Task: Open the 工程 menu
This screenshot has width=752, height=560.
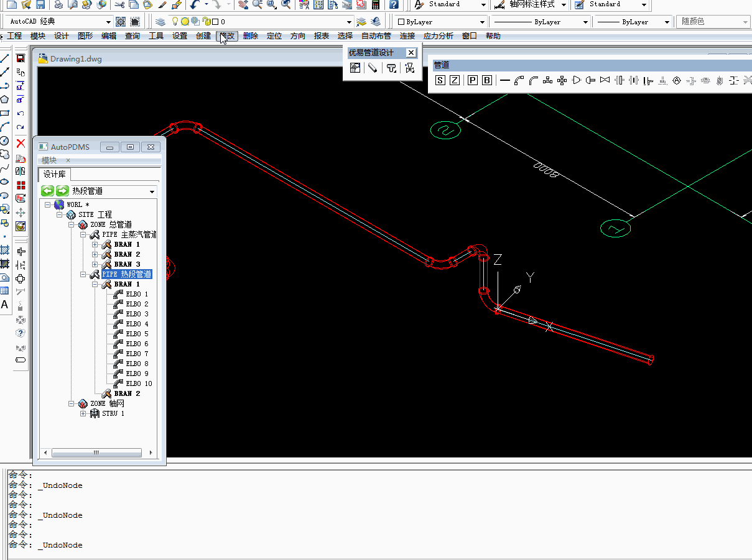Action: (14, 36)
